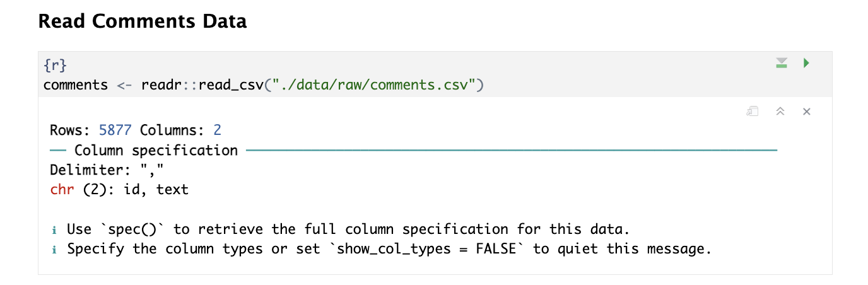This screenshot has width=868, height=285.
Task: Click the assignment arrow operator in code
Action: click(124, 84)
